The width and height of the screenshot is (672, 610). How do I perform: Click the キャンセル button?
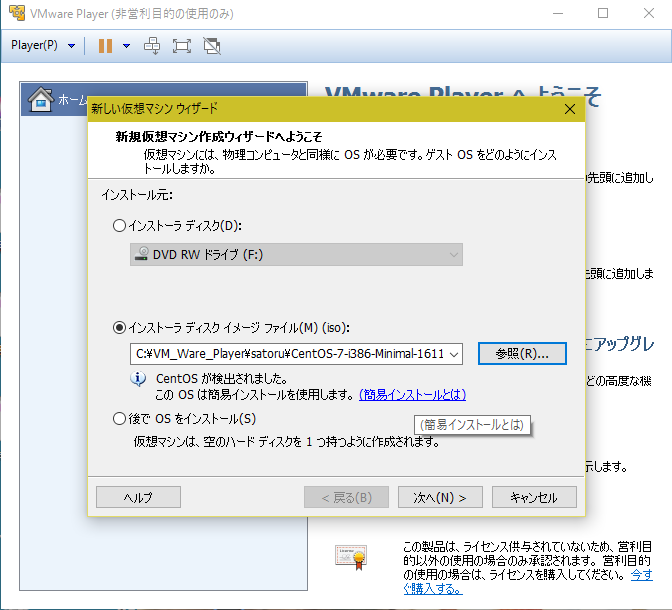coord(534,497)
